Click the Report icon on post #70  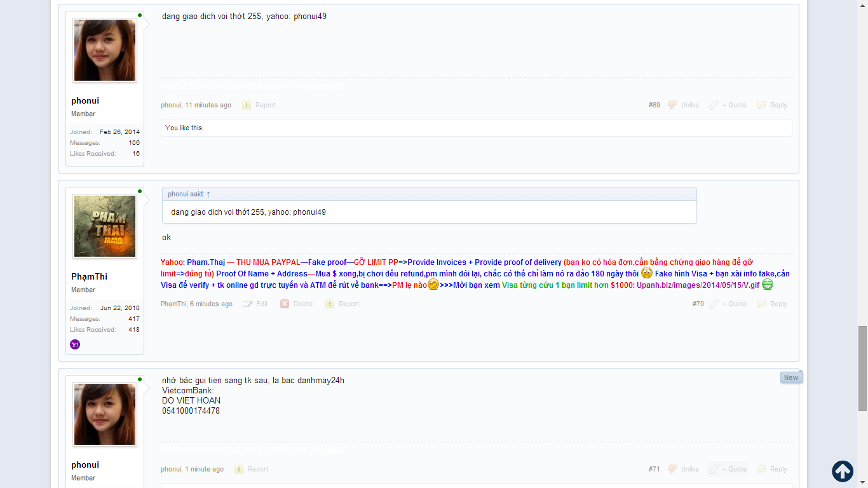coord(330,304)
